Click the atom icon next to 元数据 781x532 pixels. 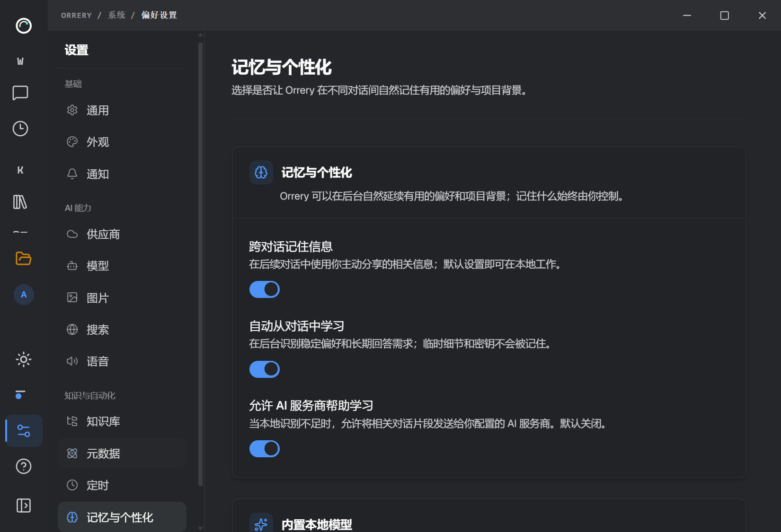pos(72,454)
